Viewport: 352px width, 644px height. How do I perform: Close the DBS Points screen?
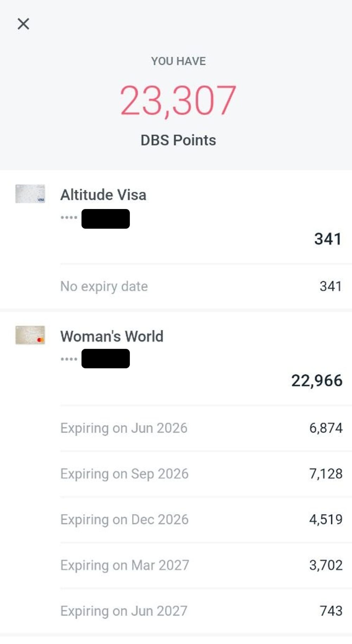tap(23, 24)
